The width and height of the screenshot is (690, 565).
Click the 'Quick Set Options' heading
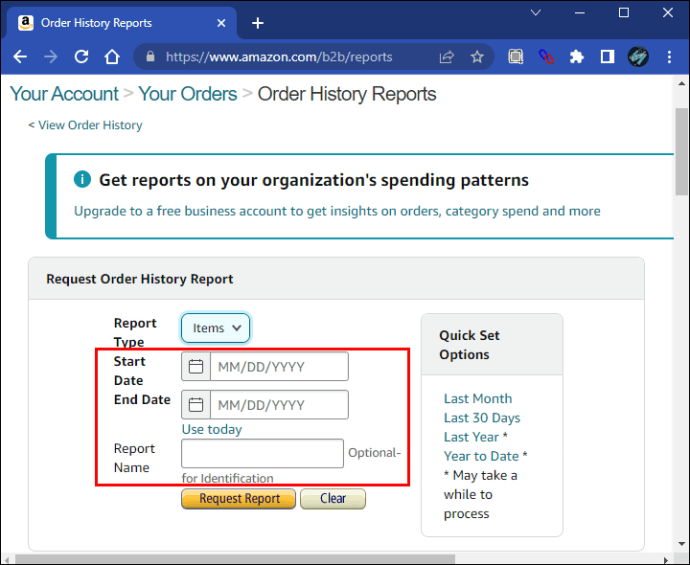[x=470, y=345]
